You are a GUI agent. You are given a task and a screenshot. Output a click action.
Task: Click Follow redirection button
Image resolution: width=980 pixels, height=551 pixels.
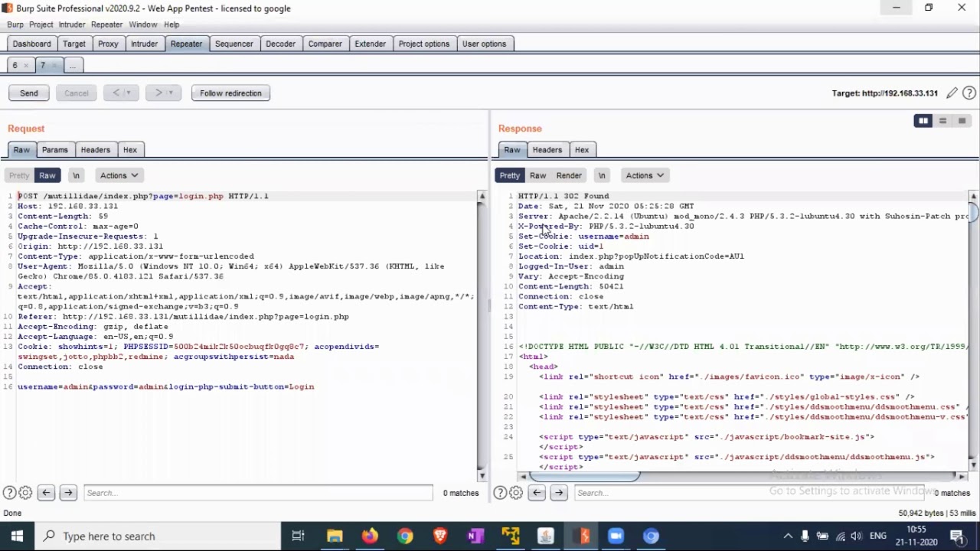click(x=230, y=93)
